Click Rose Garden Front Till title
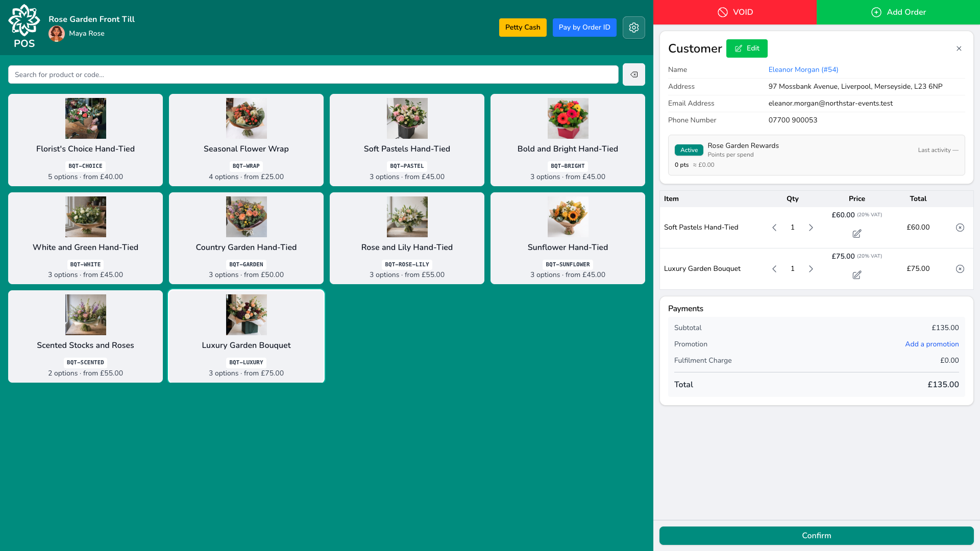The image size is (980, 551). pos(92,19)
